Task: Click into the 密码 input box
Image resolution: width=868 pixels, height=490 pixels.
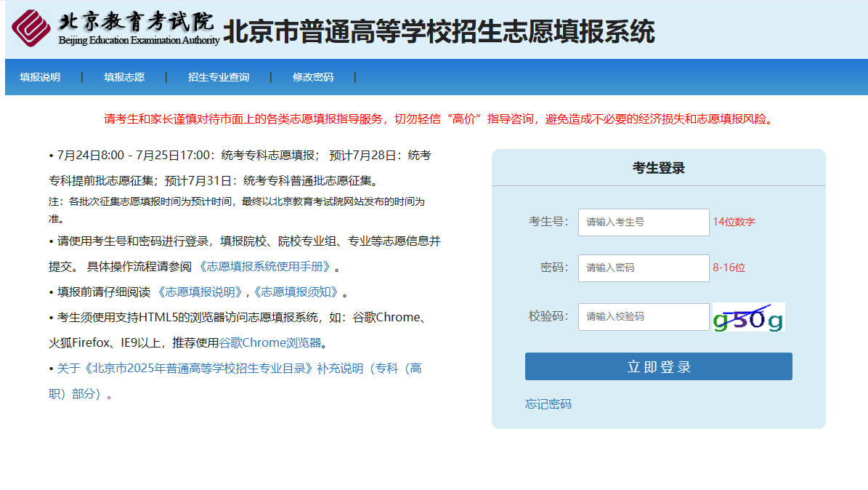Action: coord(643,268)
